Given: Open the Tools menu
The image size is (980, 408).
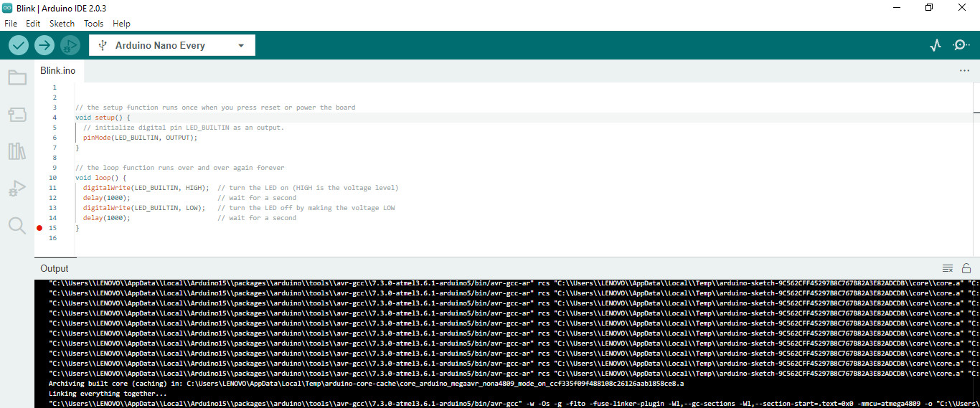Looking at the screenshot, I should pos(94,24).
